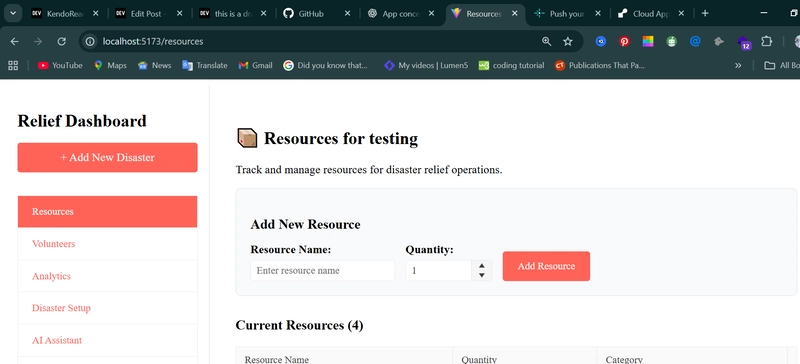Open the zoom control in address bar
Image resolution: width=800 pixels, height=364 pixels.
coord(546,41)
